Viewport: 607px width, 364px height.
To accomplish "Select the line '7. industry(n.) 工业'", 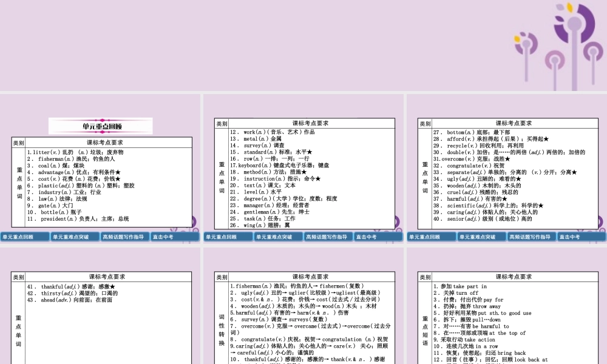I will (x=64, y=192).
